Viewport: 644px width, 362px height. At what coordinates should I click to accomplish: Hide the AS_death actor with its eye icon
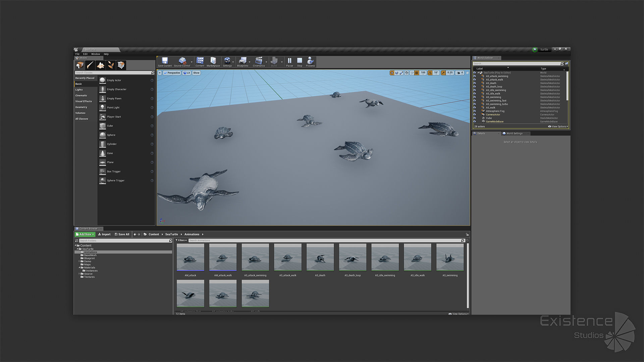point(474,83)
